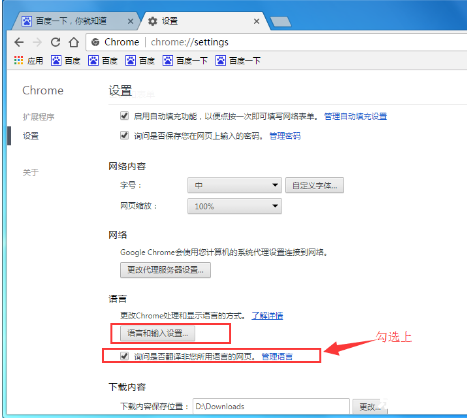Open 关于 in the sidebar
The width and height of the screenshot is (467, 418).
coord(31,173)
